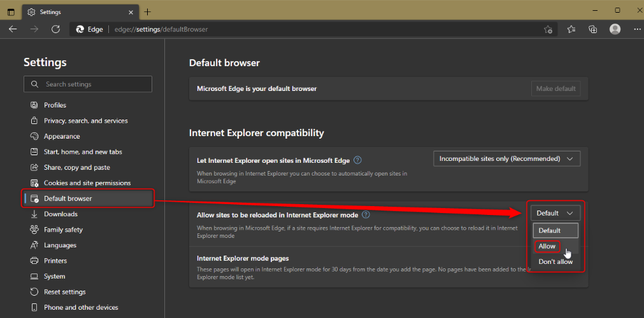The image size is (644, 318).
Task: Close the Settings tab
Action: [131, 12]
